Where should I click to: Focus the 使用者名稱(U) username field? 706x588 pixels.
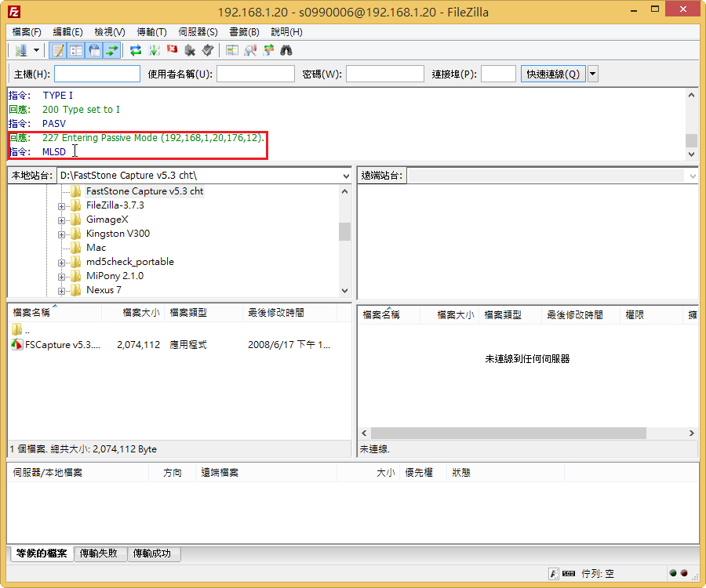coord(256,74)
